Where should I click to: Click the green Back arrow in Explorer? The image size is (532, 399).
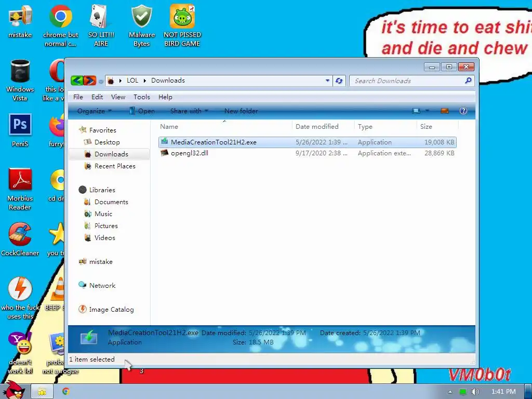click(x=77, y=81)
